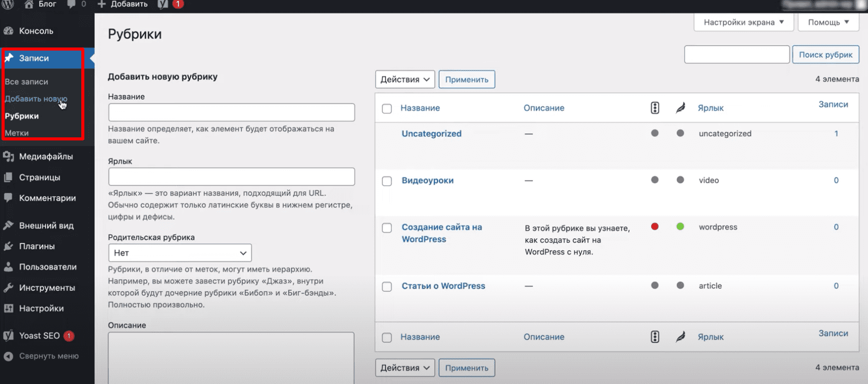Viewport: 868px width, 384px height.
Task: Check the box for Видеоуроки category
Action: [387, 181]
